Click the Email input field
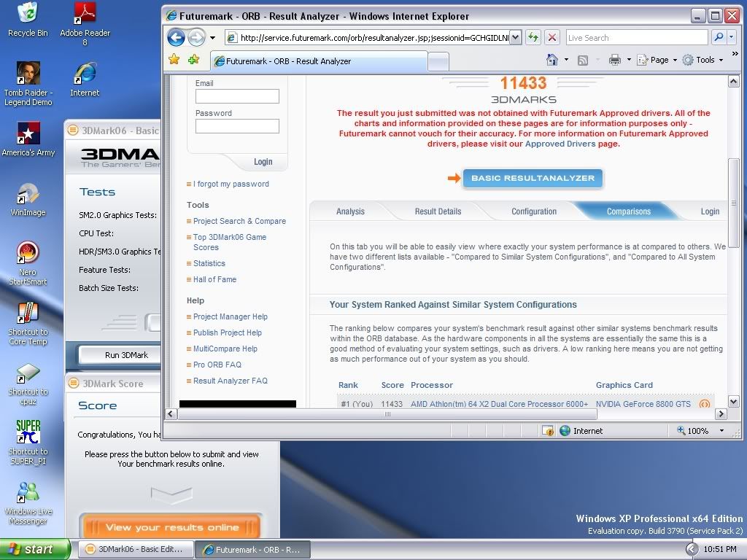 (x=237, y=96)
